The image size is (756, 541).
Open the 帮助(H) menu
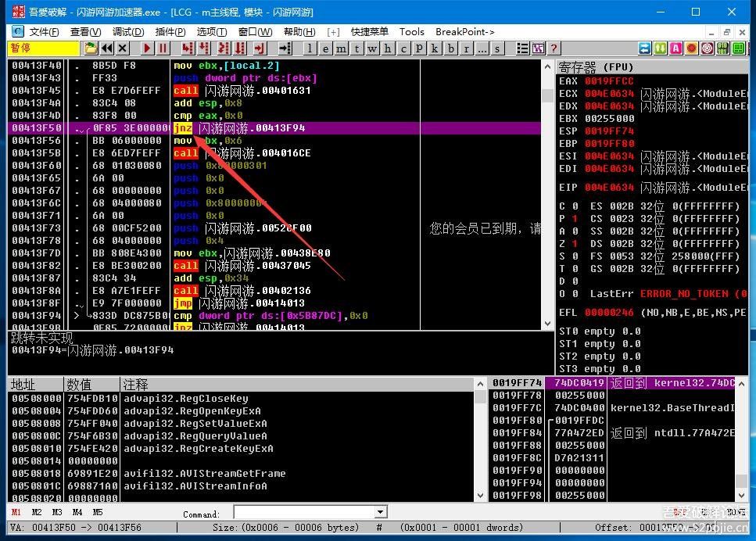(299, 32)
